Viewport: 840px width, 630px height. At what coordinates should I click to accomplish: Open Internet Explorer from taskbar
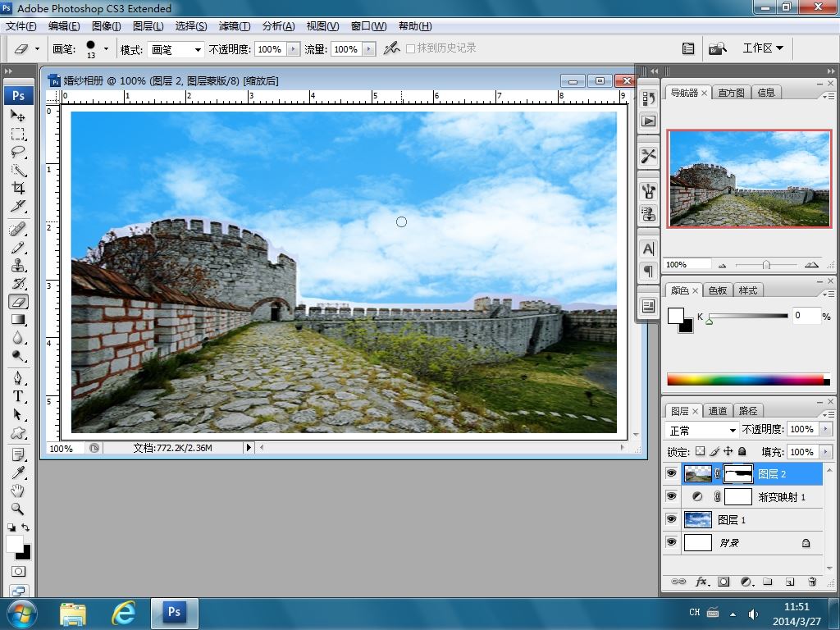click(123, 614)
